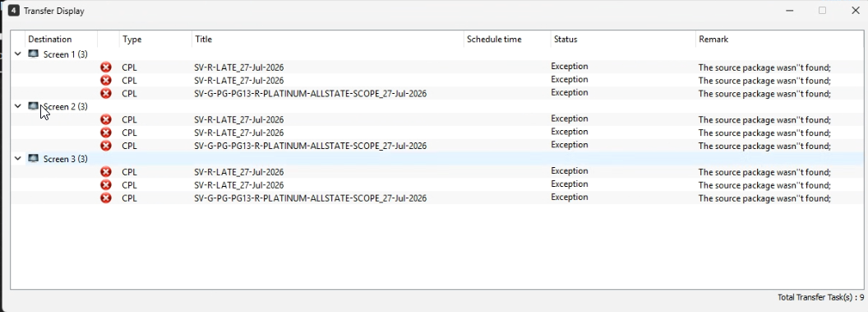Click source package remark of PLATINUM row, Screen 1
The height and width of the screenshot is (312, 868).
point(764,94)
